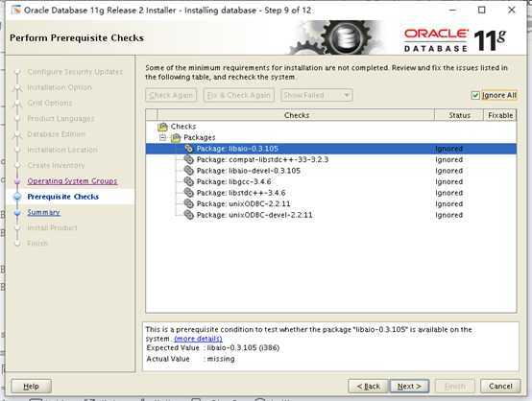The image size is (532, 401).
Task: Click the compat-libstdc++-33-3.2.3 package icon
Action: tap(188, 159)
